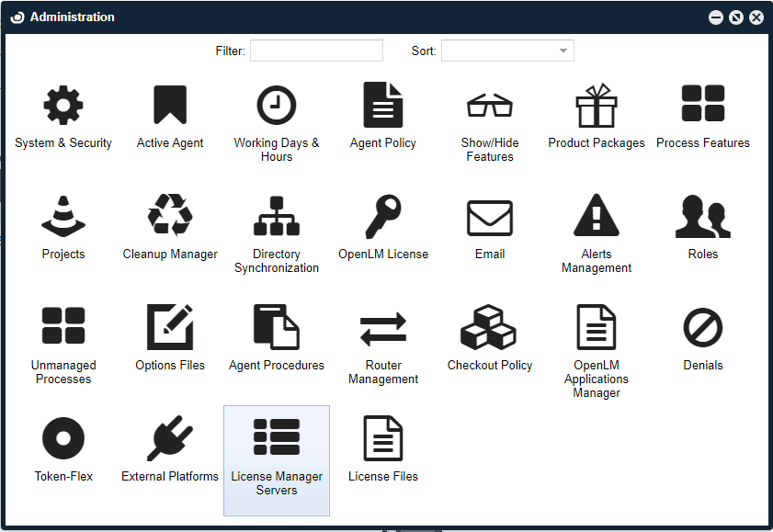Open the Router Management arrows icon

[382, 326]
